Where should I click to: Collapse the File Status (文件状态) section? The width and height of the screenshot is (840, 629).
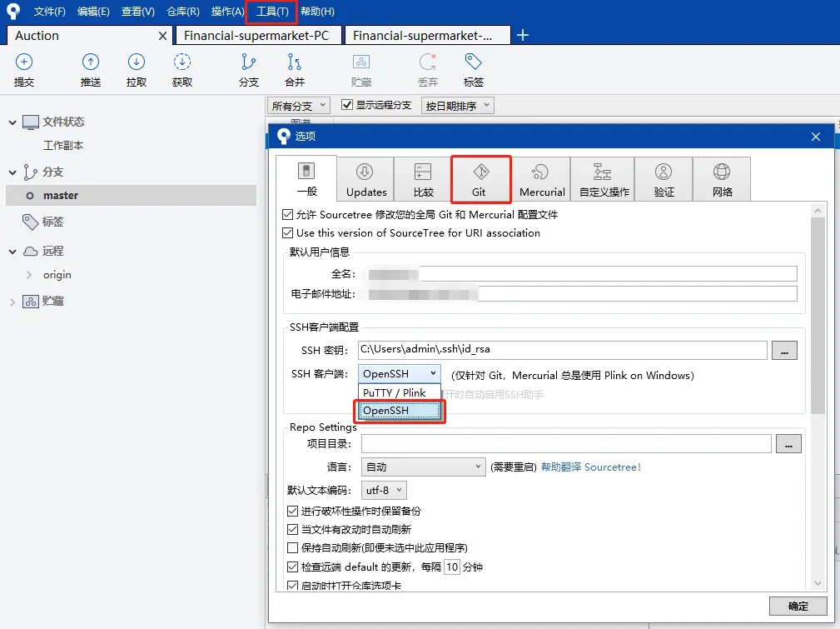tap(12, 122)
